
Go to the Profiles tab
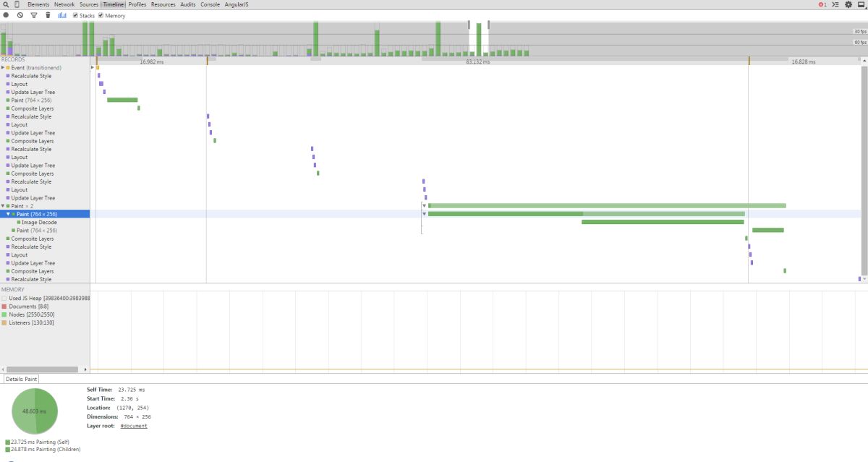coord(137,4)
